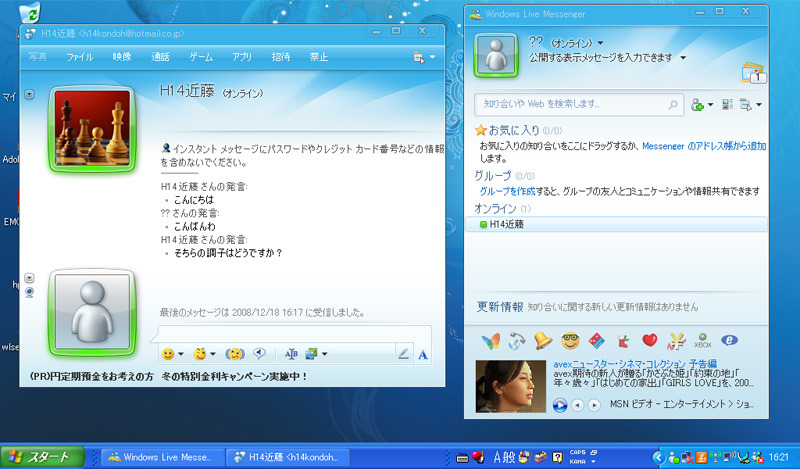Viewport: 800px width, 469px height.
Task: Open the add contact dropdown arrow
Action: pos(710,105)
